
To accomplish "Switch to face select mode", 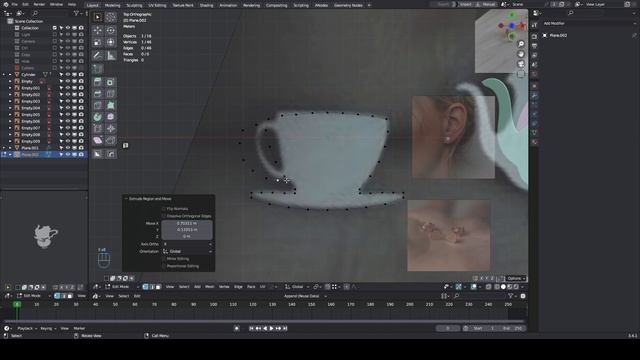I will (x=158, y=287).
